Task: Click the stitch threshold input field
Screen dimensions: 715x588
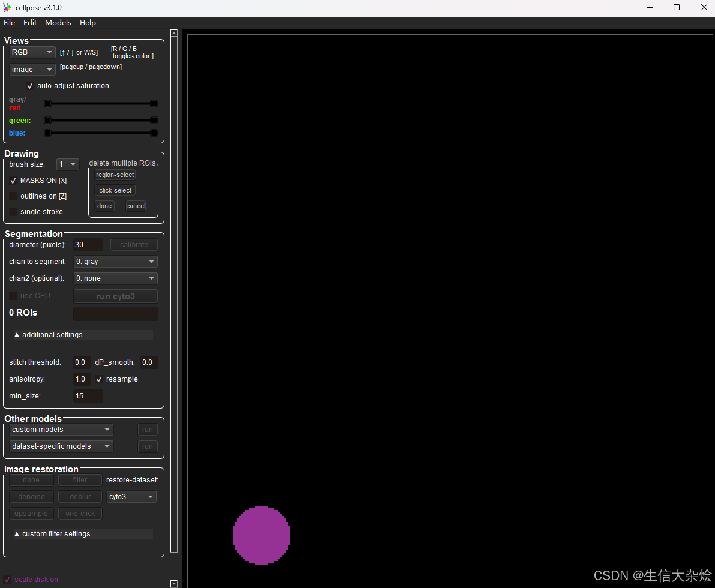Action: tap(82, 362)
